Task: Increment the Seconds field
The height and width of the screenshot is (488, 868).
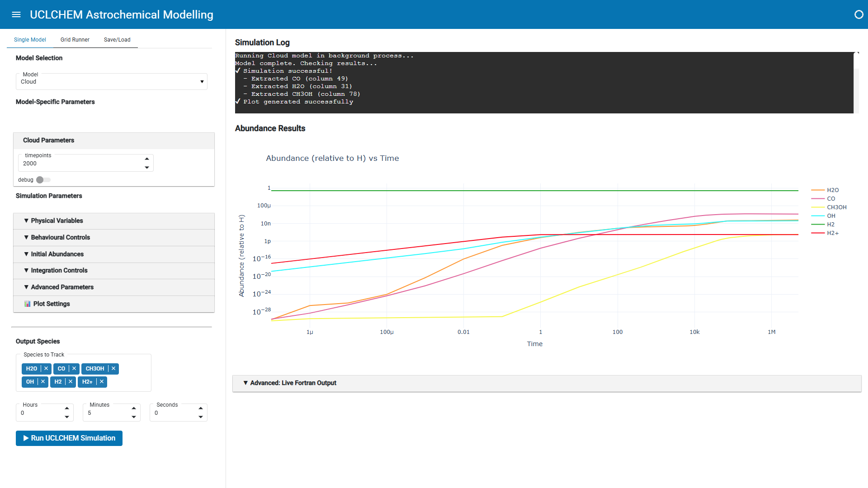Action: (201, 408)
